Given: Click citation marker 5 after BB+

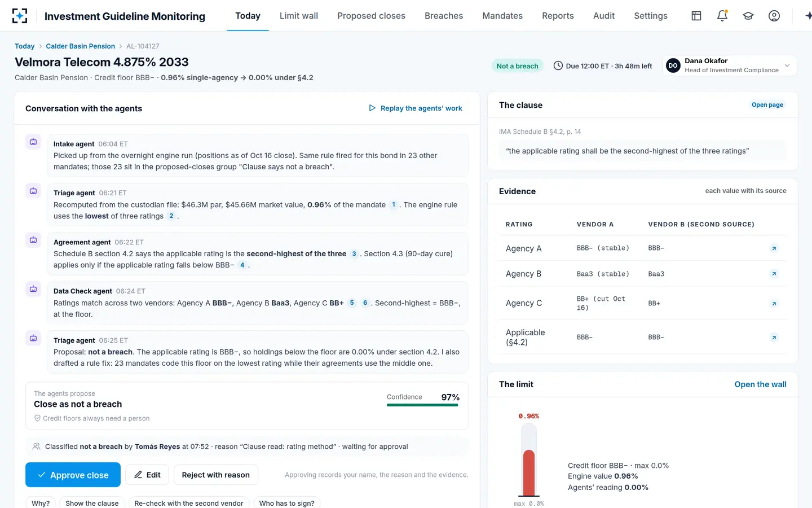Looking at the screenshot, I should click(352, 303).
